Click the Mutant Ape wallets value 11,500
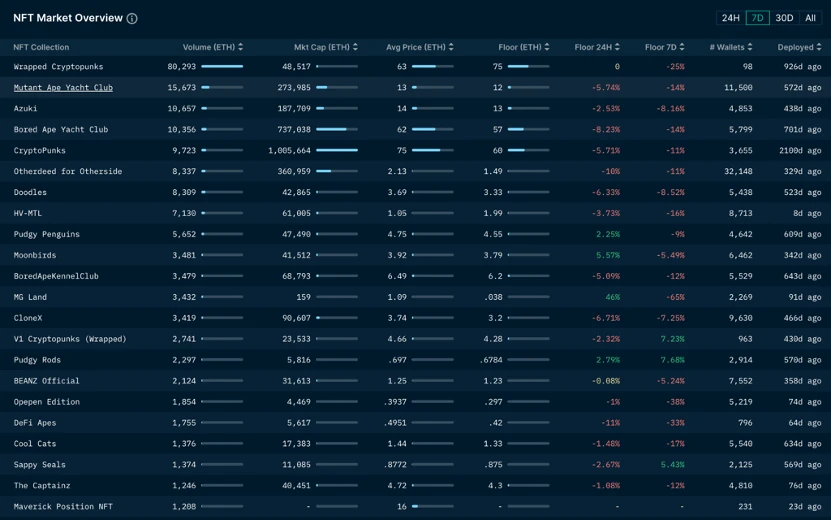832x520 pixels. click(x=738, y=88)
